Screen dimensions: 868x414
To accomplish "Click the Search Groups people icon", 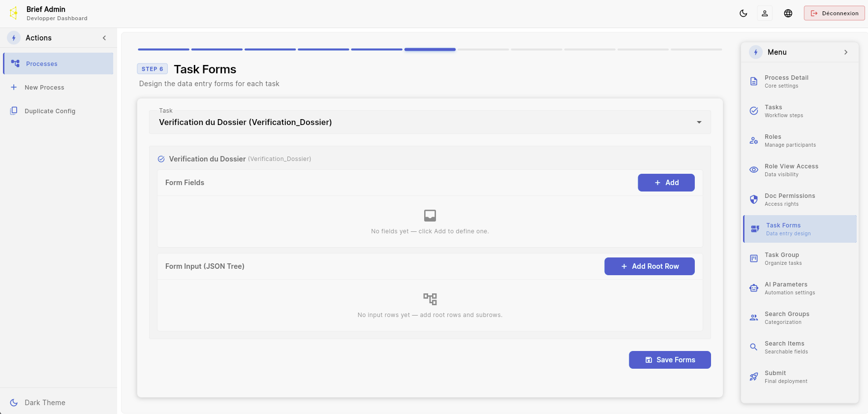I will [x=754, y=318].
